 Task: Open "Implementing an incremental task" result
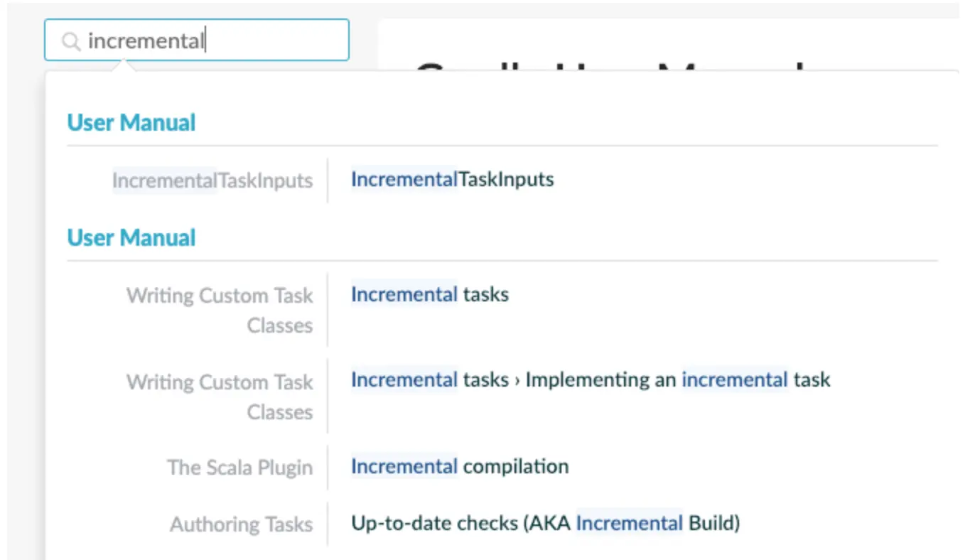[x=590, y=379]
